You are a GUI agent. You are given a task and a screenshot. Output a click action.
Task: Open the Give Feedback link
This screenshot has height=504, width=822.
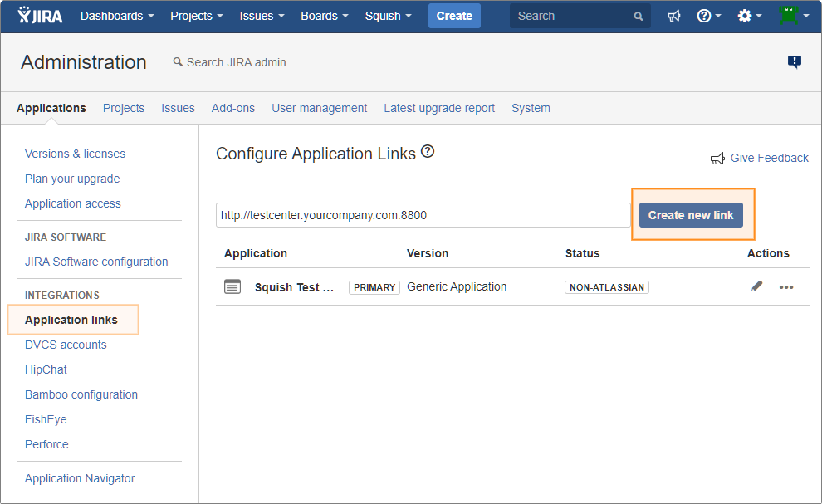pos(769,158)
